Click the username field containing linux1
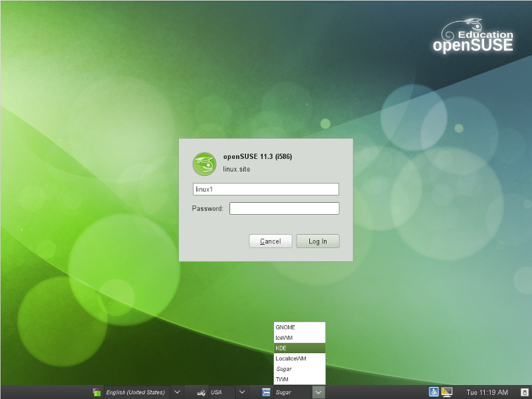 265,190
